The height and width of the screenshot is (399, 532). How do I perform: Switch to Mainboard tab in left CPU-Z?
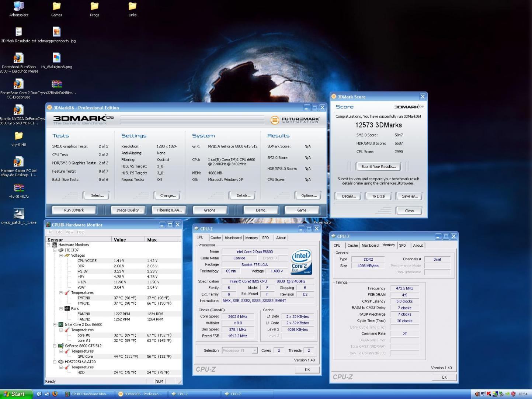tap(233, 238)
